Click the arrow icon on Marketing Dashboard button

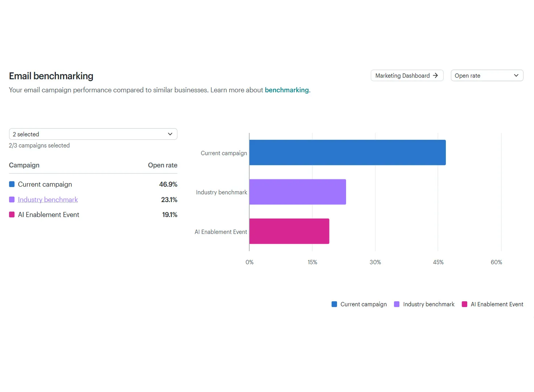click(435, 75)
